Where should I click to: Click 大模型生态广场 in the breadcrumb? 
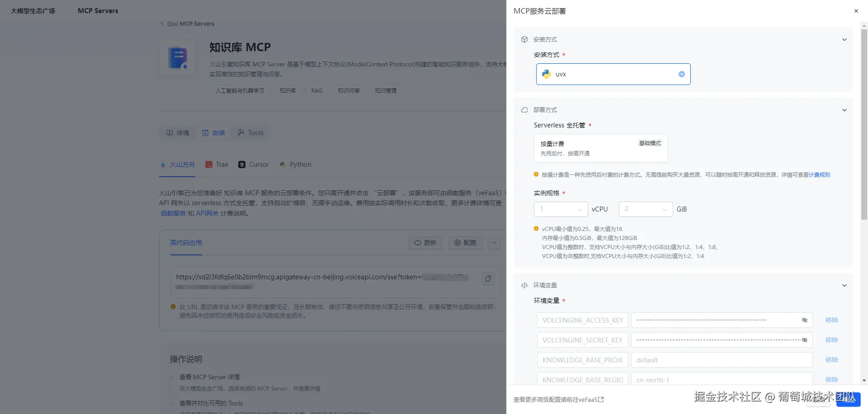pos(33,11)
